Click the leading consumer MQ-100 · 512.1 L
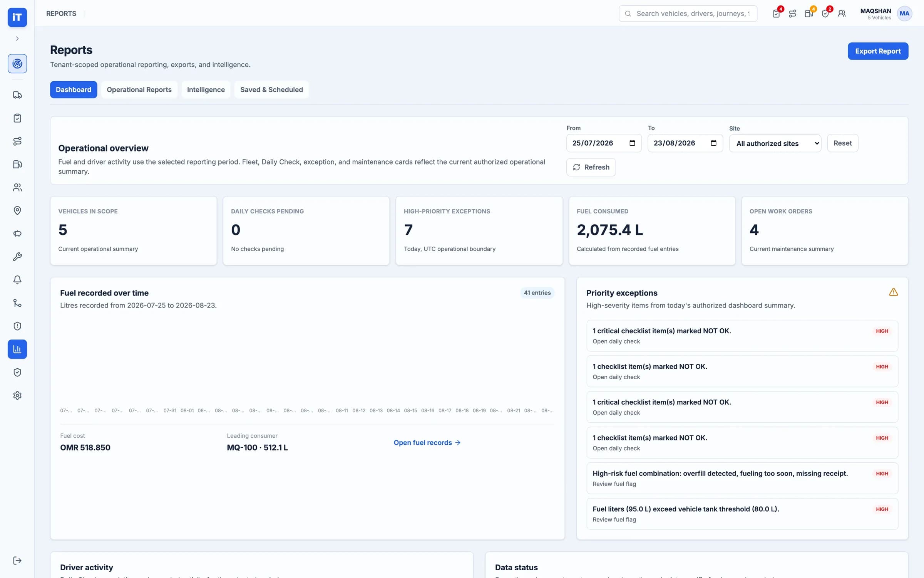Screen dimensions: 924x578 pos(257,447)
